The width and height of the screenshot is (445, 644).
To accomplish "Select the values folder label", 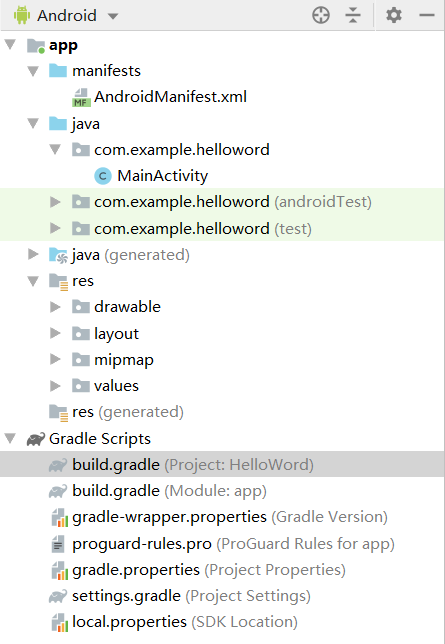I will 116,386.
